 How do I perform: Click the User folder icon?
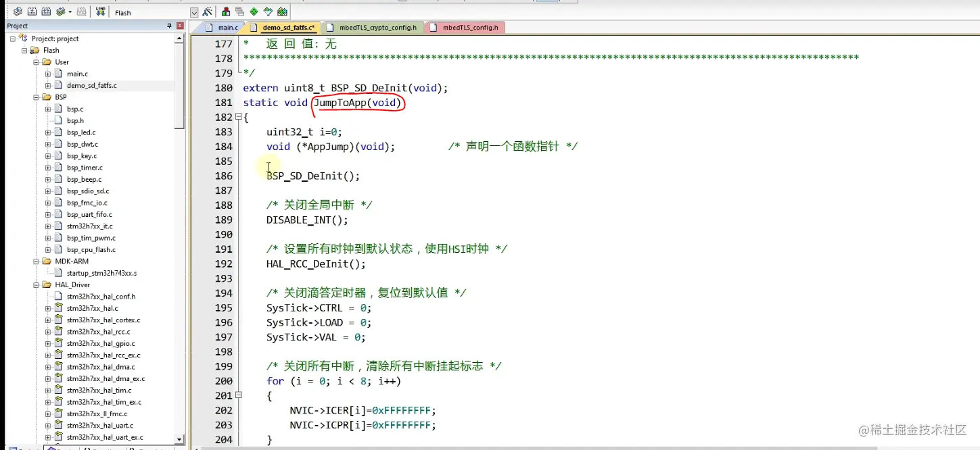tap(47, 61)
